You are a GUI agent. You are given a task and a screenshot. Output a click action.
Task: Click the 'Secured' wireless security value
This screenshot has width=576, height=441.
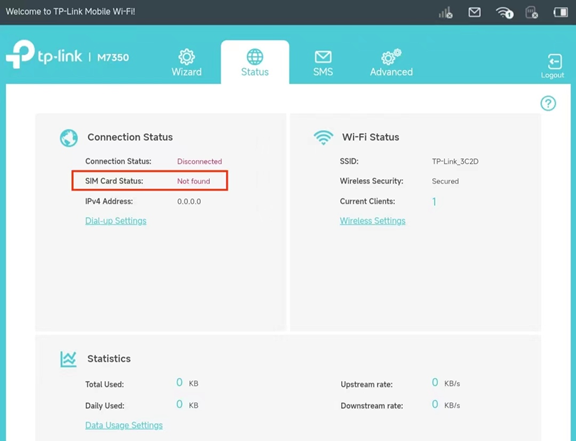[445, 181]
